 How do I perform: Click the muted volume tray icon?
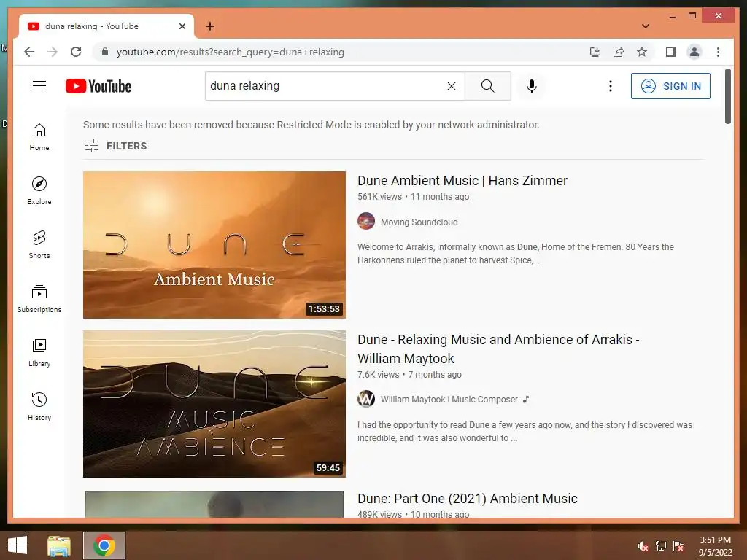click(643, 546)
